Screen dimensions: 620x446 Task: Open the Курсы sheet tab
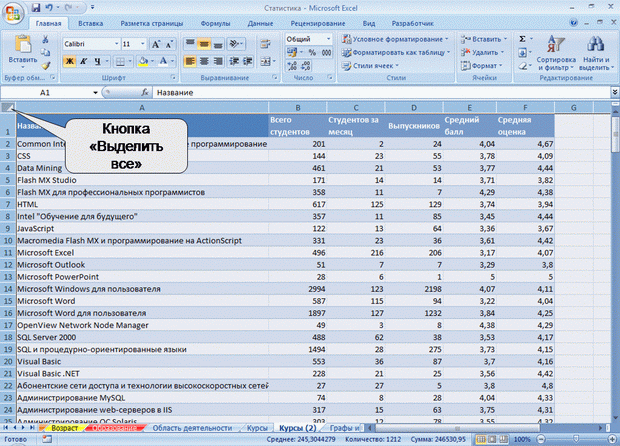tap(257, 428)
